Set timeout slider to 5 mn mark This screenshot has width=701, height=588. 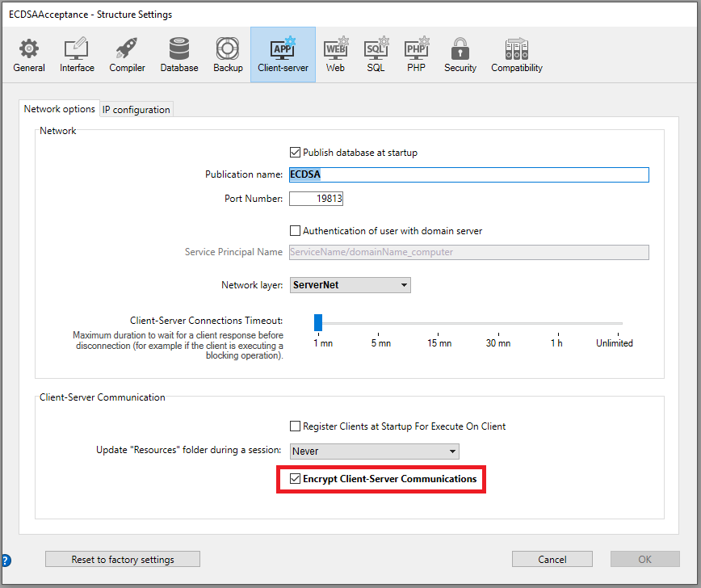click(x=378, y=323)
